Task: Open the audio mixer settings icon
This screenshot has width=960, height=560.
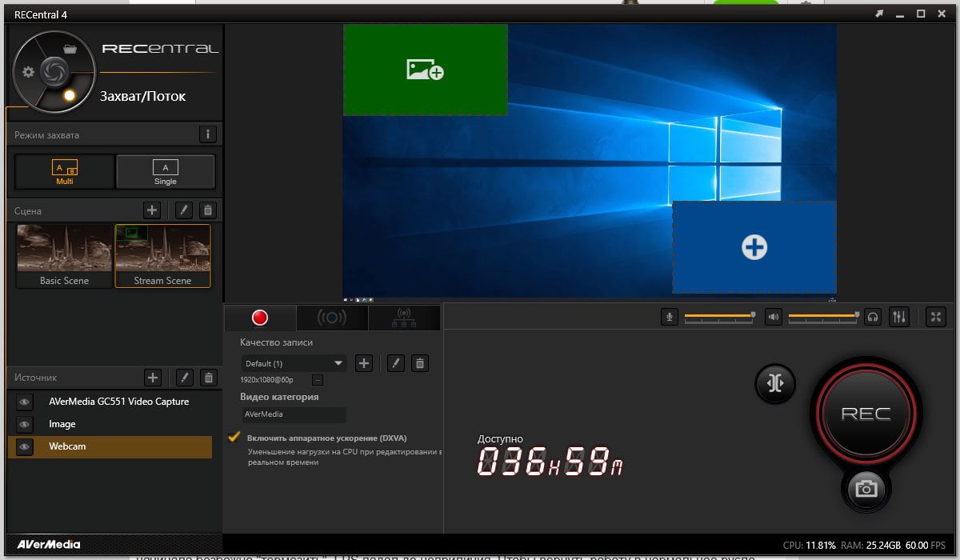Action: coord(899,317)
